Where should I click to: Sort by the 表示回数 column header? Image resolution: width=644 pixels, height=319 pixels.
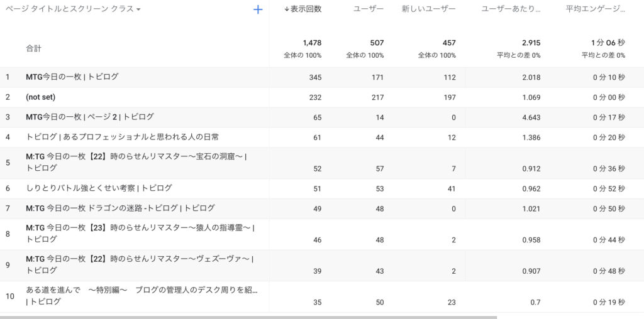point(303,9)
